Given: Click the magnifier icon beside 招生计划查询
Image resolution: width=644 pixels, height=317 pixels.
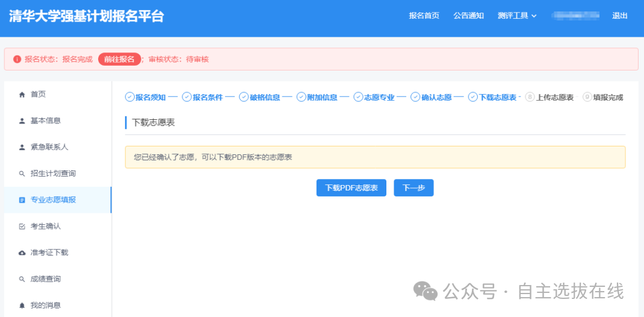Looking at the screenshot, I should [x=22, y=174].
